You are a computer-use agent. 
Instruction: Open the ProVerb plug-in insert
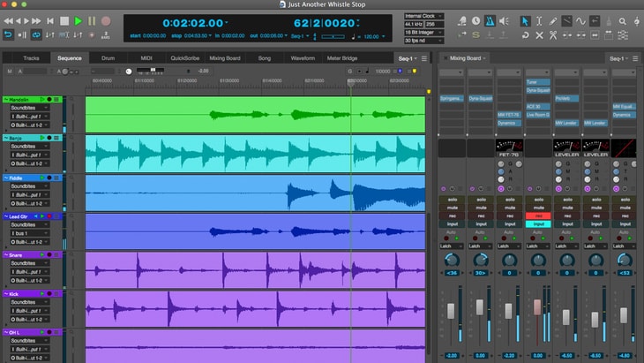click(x=566, y=98)
